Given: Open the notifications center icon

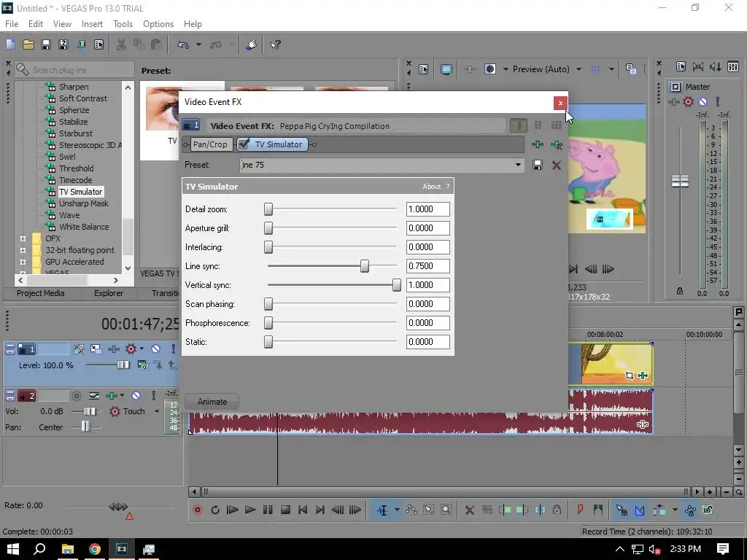Looking at the screenshot, I should [x=723, y=549].
